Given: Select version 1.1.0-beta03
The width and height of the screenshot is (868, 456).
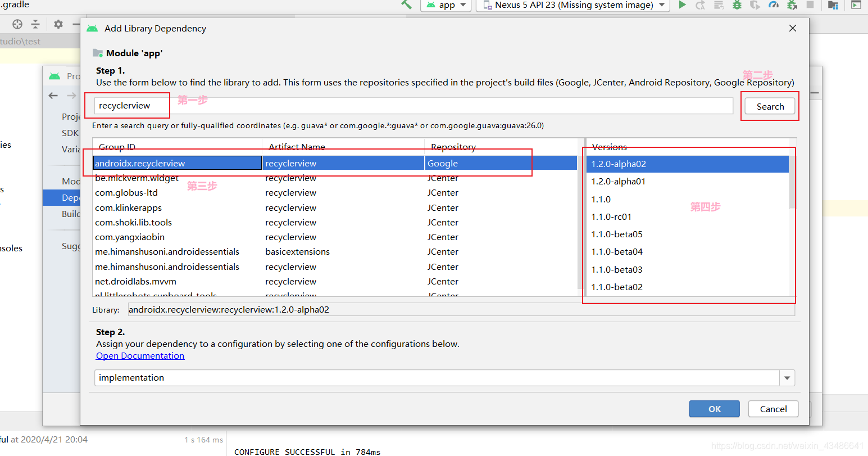Looking at the screenshot, I should (x=688, y=270).
